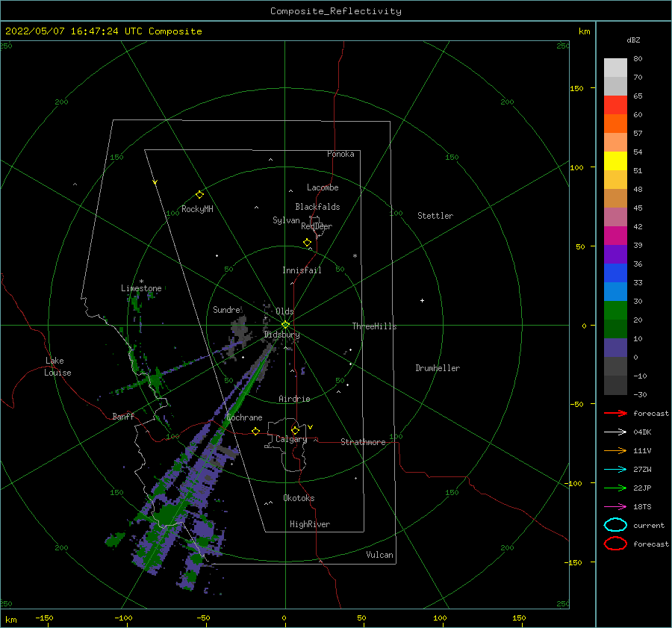Click the yellow diamond marker below Cochrane
The height and width of the screenshot is (628, 672).
coord(255,431)
